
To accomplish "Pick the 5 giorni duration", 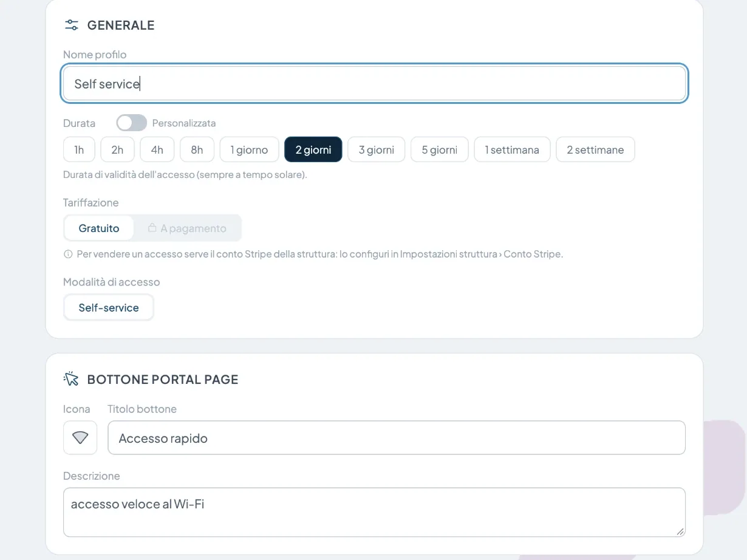I will coord(440,149).
